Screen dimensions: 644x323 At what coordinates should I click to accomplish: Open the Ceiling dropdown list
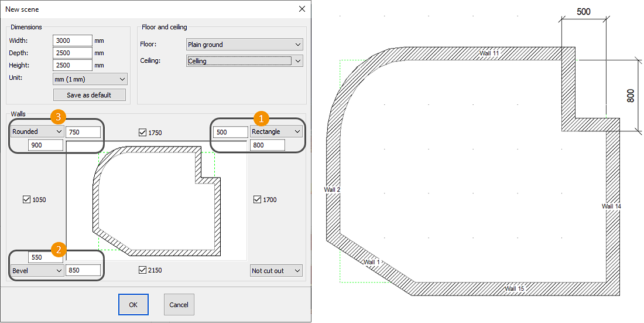point(244,61)
